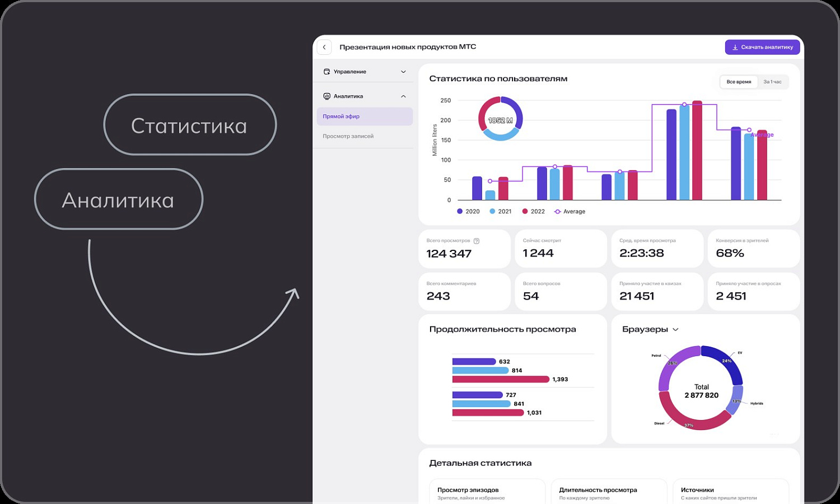This screenshot has width=840, height=504.
Task: Click value 2 451 poll participants
Action: (x=731, y=296)
